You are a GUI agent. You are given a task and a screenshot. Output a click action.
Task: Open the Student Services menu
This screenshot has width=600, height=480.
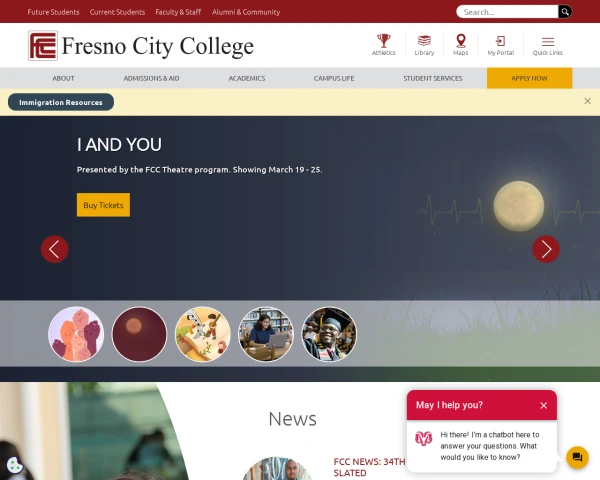click(433, 78)
